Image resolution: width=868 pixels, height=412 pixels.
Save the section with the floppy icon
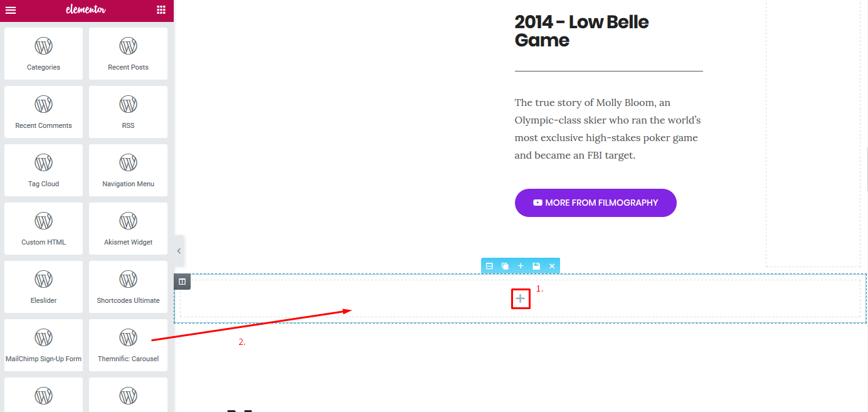tap(536, 266)
